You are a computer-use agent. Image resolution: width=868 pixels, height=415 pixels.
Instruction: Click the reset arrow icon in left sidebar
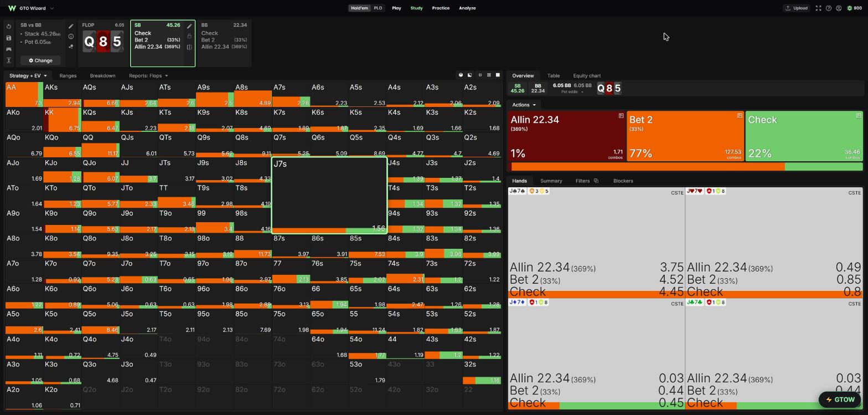pyautogui.click(x=9, y=27)
